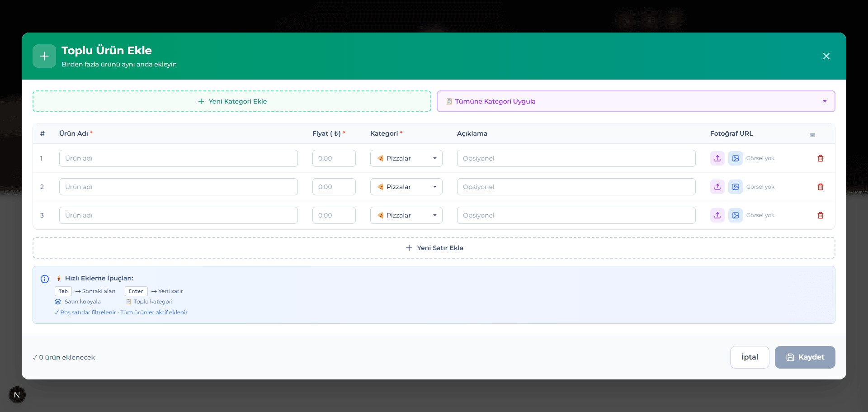The image size is (868, 412).
Task: Click the price field in row 2
Action: coord(334,187)
